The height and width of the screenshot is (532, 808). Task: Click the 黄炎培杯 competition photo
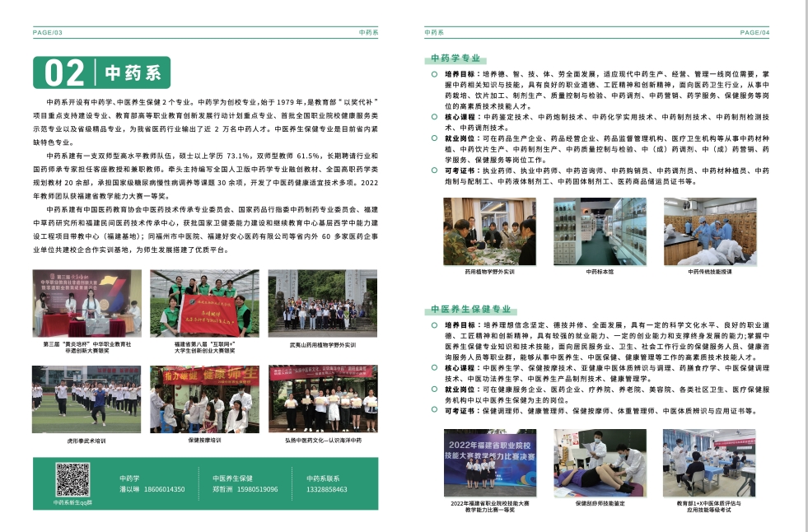(87, 303)
